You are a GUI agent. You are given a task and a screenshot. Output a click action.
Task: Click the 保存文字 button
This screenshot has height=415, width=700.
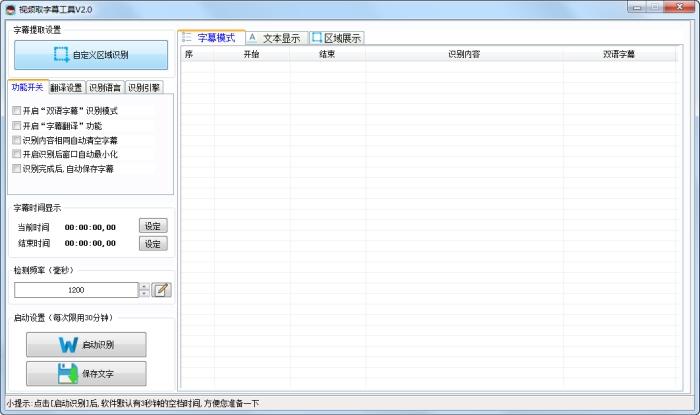point(86,374)
